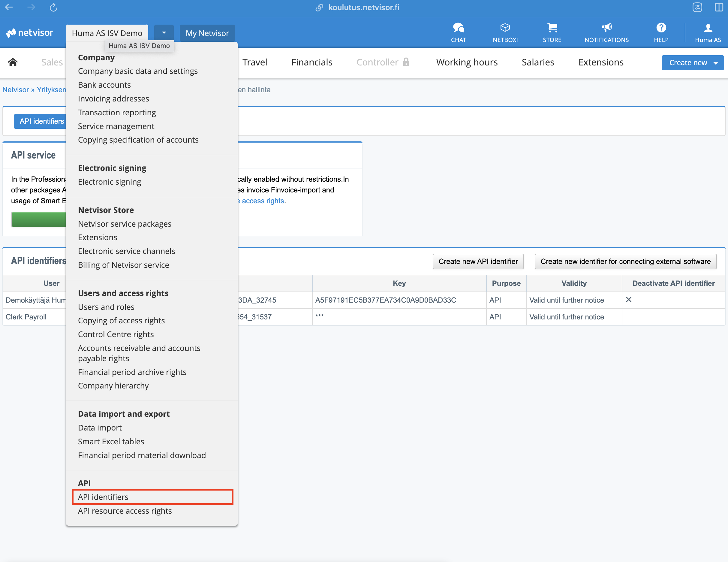Click Create new identifier for connecting external software

(625, 261)
